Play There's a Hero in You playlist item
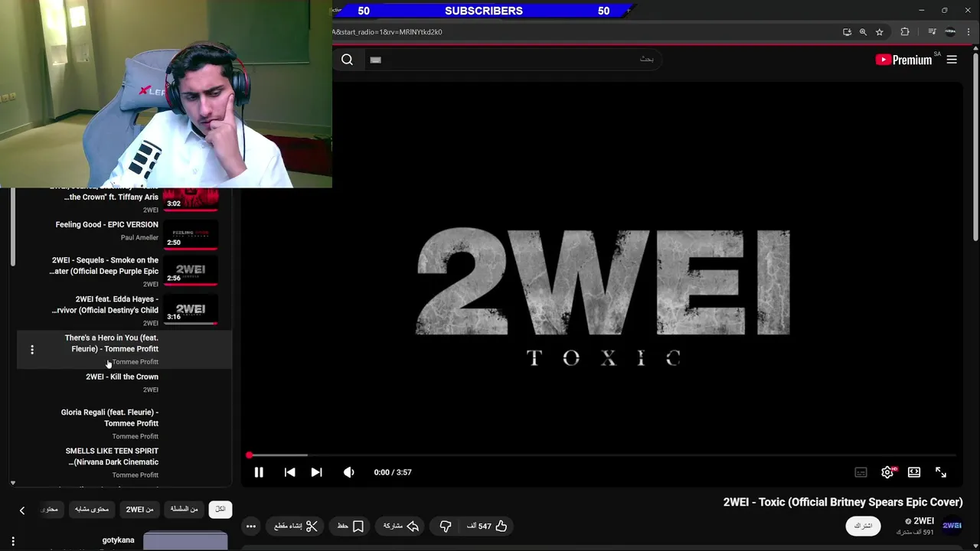The width and height of the screenshot is (980, 551). click(x=124, y=349)
